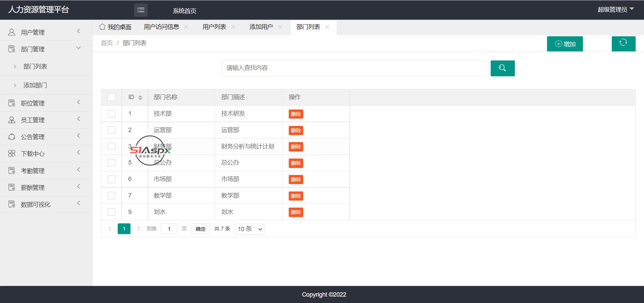Delete the 市场部 department

pyautogui.click(x=296, y=180)
